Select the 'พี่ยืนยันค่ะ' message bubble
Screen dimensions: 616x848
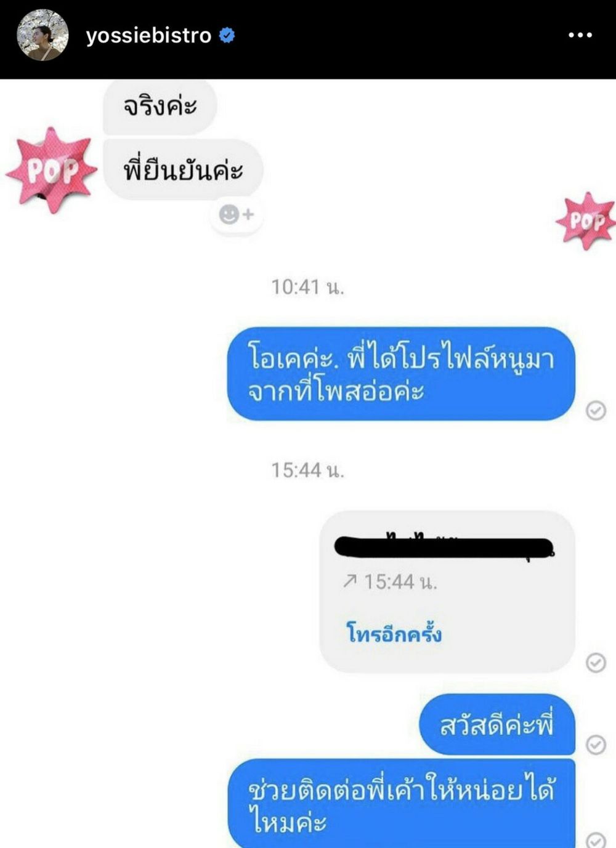coord(183,169)
